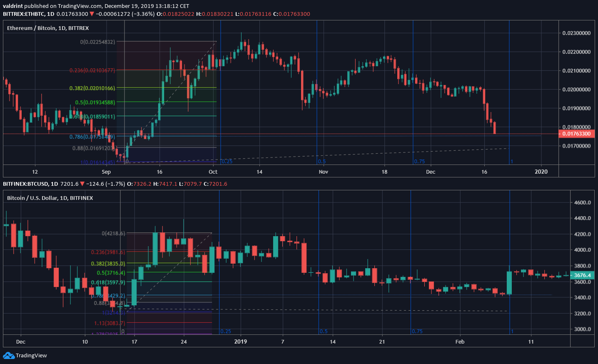Click the red down arrow beside −124.6

click(82, 184)
